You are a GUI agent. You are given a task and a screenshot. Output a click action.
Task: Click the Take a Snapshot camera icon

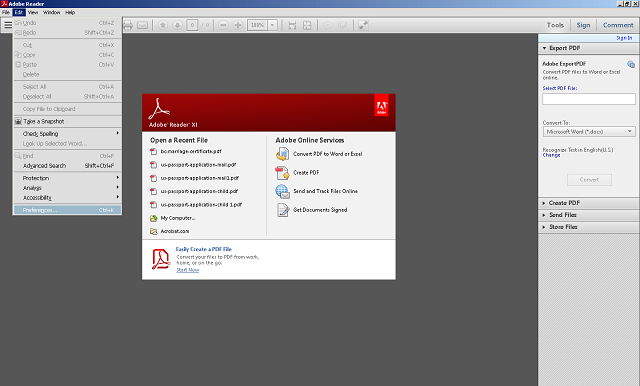[18, 122]
